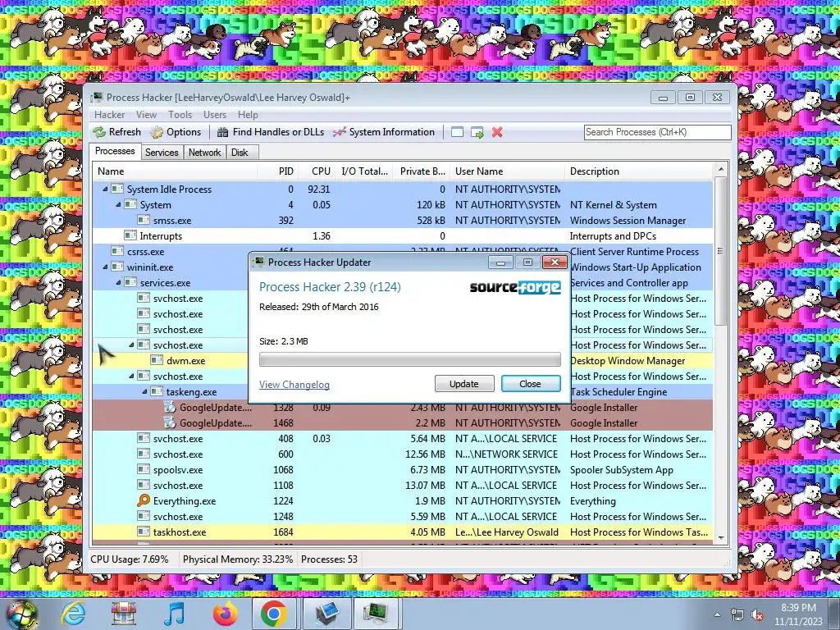Collapse the svchost.exe parent of dwm.exe
The image size is (840, 630).
(131, 345)
